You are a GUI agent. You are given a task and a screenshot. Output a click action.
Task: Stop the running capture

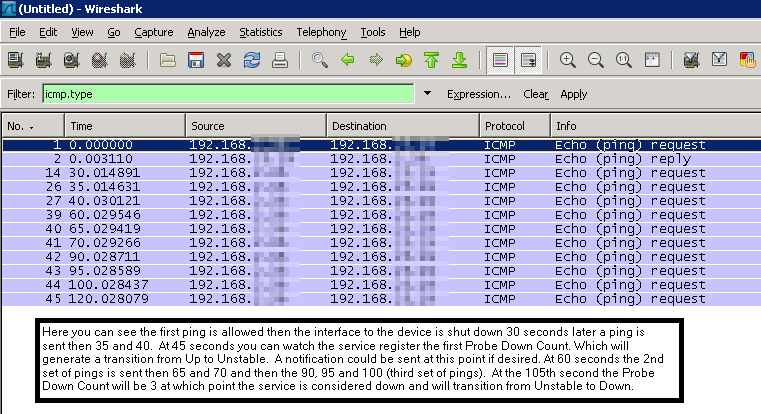pyautogui.click(x=99, y=60)
